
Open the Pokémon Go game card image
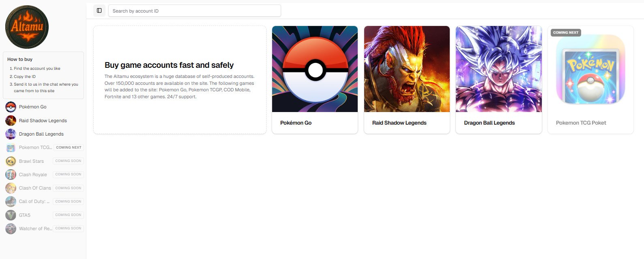(315, 69)
